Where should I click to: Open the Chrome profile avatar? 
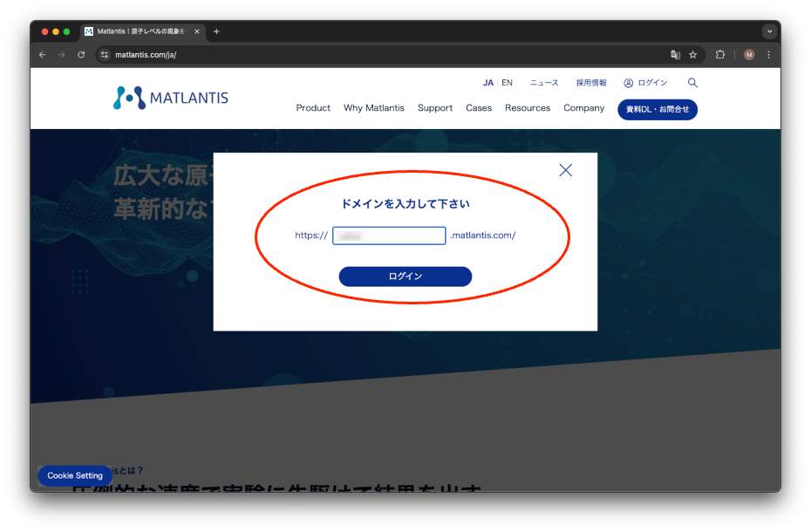coord(749,54)
